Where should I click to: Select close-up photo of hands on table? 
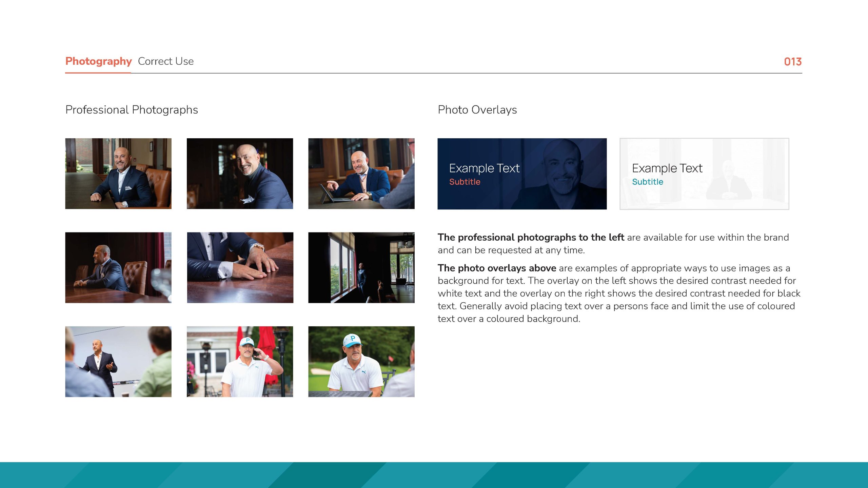click(x=240, y=267)
